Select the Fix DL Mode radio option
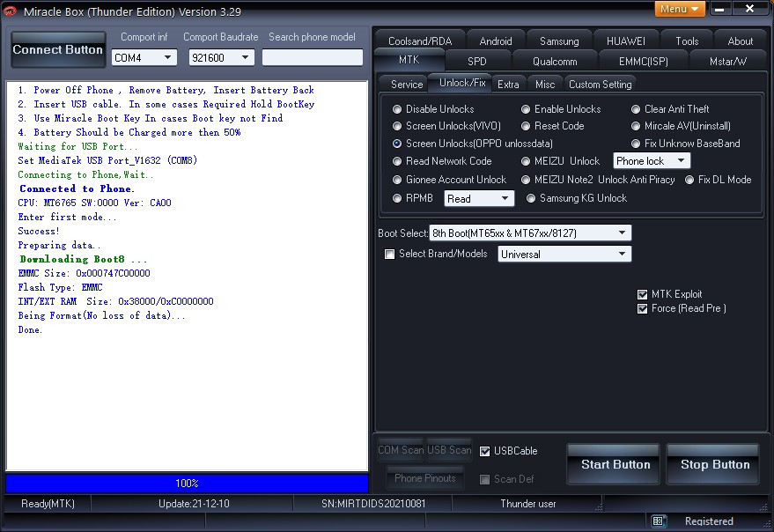Screen dimensions: 774x532 [x=689, y=180]
